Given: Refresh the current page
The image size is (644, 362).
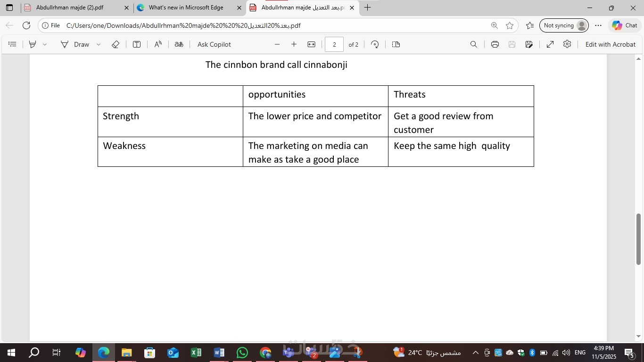Looking at the screenshot, I should pos(26,25).
